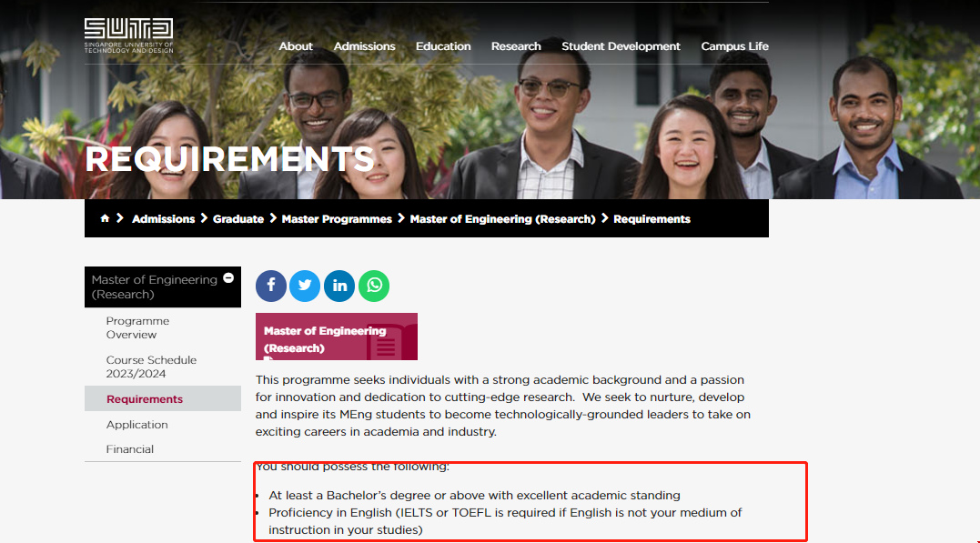Click the SUTD logo

click(127, 36)
